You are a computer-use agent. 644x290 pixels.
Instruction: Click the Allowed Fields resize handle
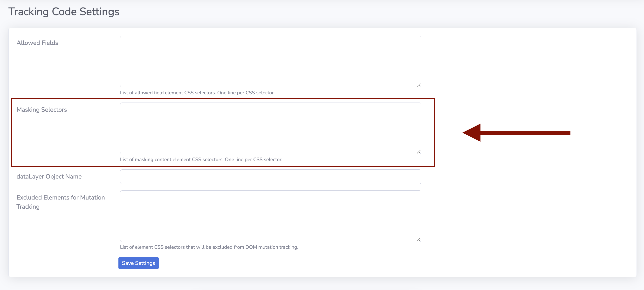coord(419,85)
